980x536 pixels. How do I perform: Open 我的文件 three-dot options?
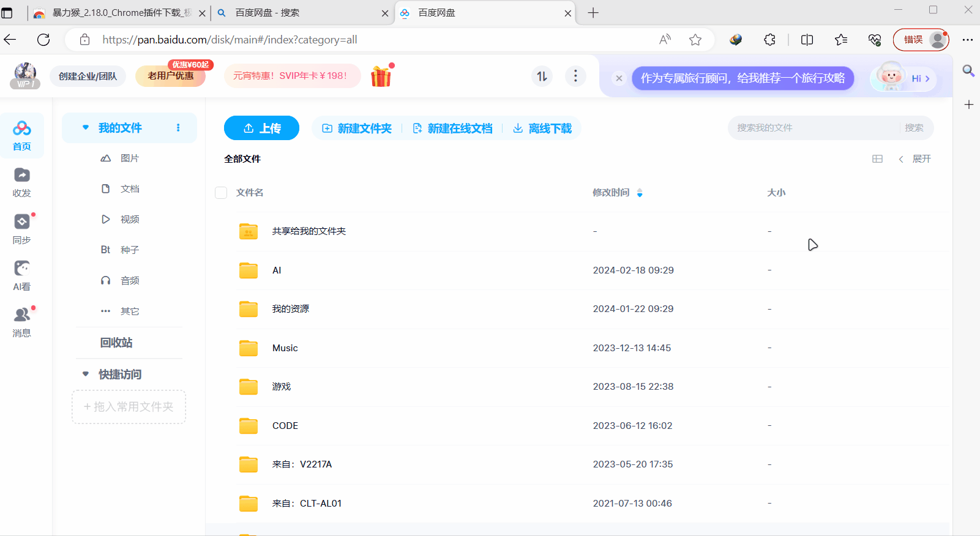(x=178, y=128)
